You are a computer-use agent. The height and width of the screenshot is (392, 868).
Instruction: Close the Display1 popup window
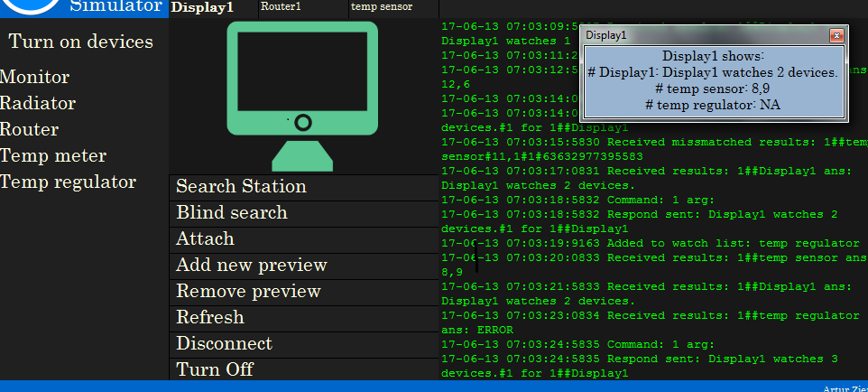point(836,35)
